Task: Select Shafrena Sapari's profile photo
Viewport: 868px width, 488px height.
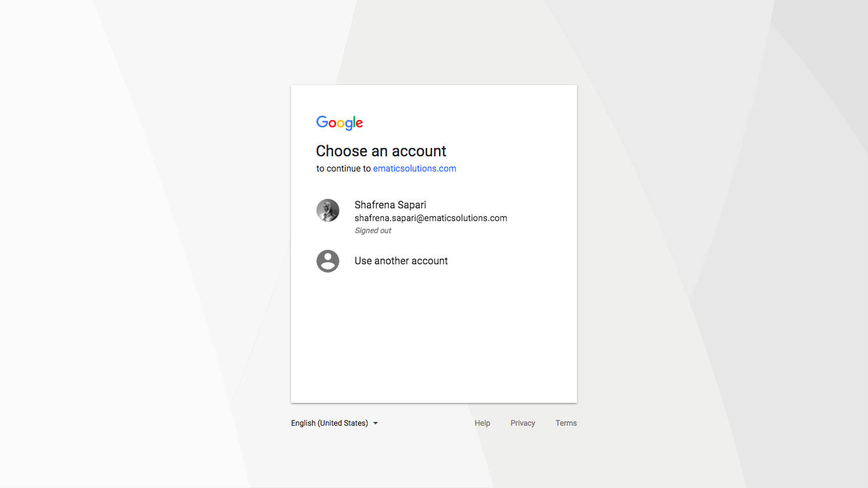Action: 328,210
